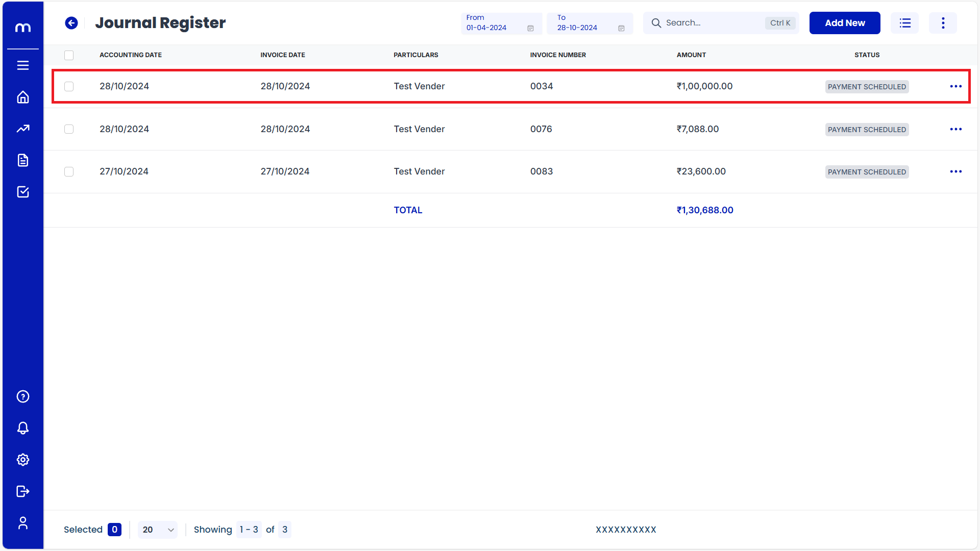Expand the 20 rows-per-page dropdown

[158, 530]
